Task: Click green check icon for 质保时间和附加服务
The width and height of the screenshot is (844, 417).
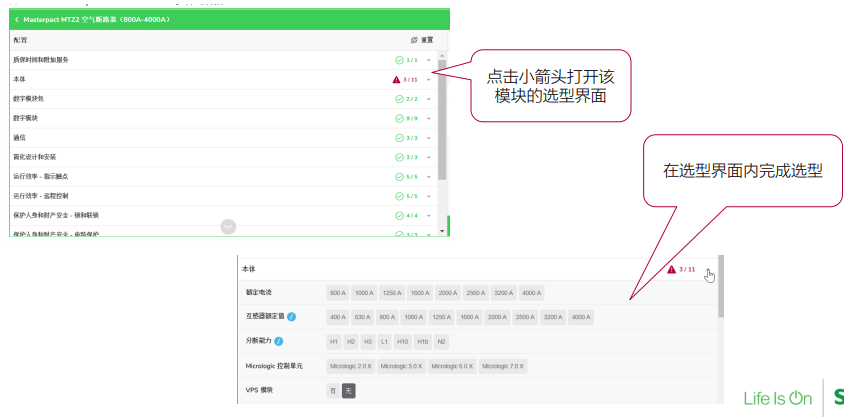Action: coord(399,60)
